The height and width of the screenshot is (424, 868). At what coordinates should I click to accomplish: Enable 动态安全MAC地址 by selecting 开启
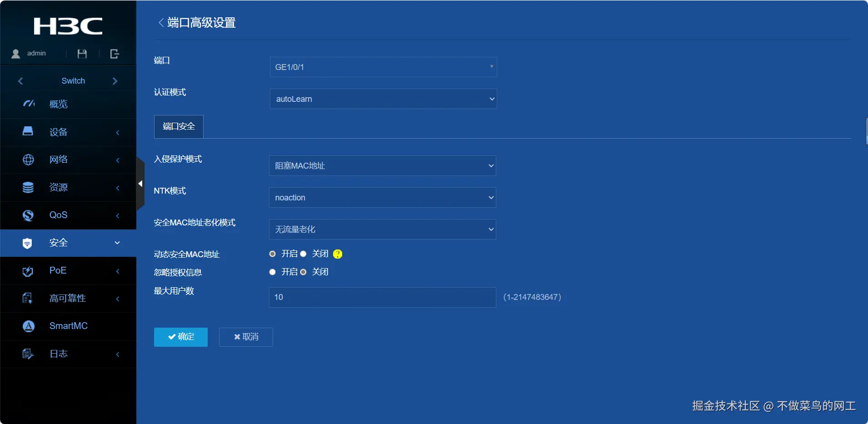coord(272,254)
